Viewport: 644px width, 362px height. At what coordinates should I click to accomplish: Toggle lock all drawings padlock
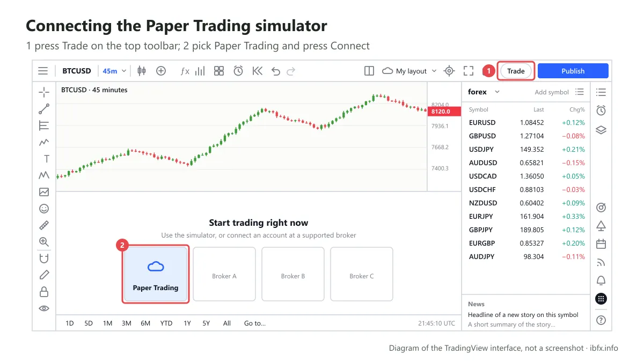point(44,292)
